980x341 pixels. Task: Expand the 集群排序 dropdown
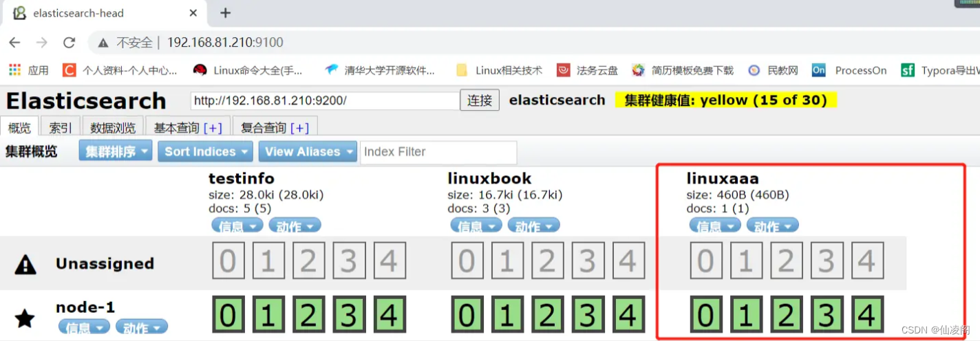coord(116,151)
